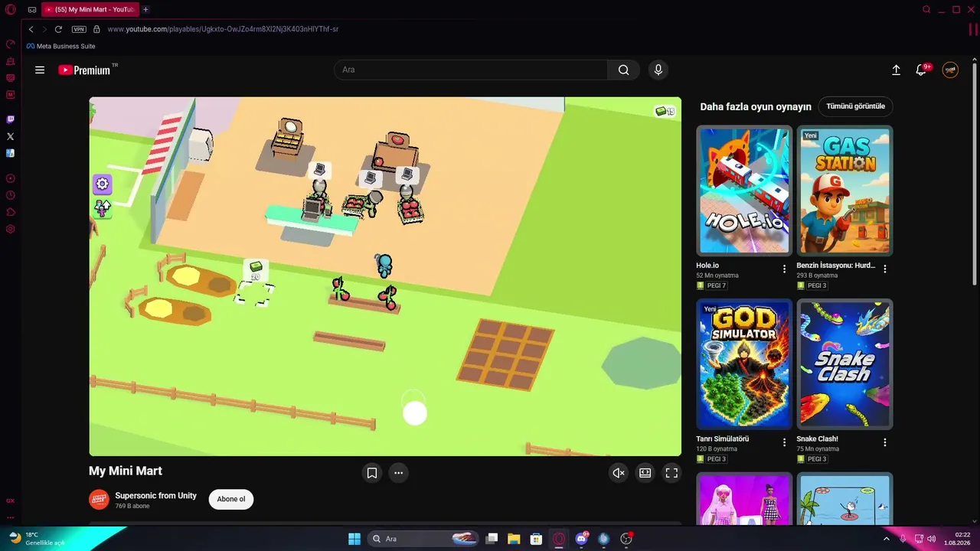The width and height of the screenshot is (980, 551).
Task: Open more actions for My Mini Mart
Action: [x=398, y=473]
